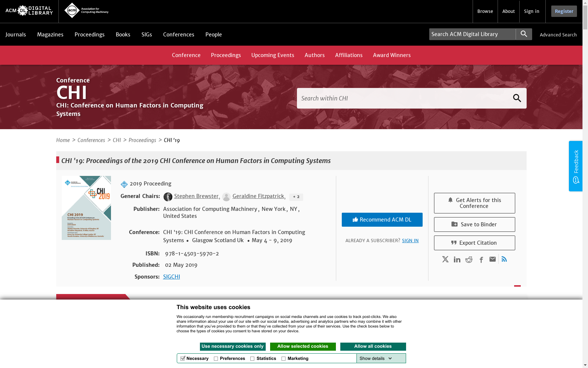The width and height of the screenshot is (588, 368).
Task: Click Sign in at top right
Action: pyautogui.click(x=532, y=11)
